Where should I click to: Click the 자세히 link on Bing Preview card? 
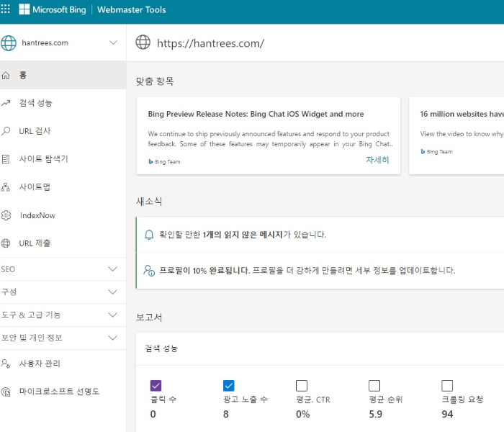pyautogui.click(x=377, y=160)
